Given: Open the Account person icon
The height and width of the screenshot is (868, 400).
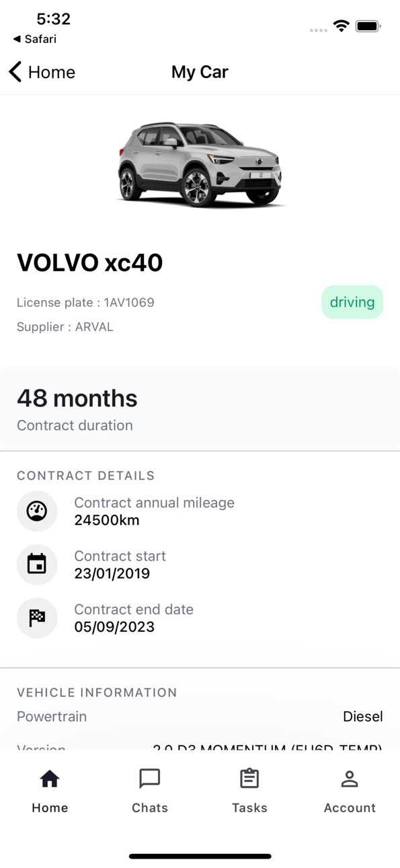Looking at the screenshot, I should tap(350, 779).
